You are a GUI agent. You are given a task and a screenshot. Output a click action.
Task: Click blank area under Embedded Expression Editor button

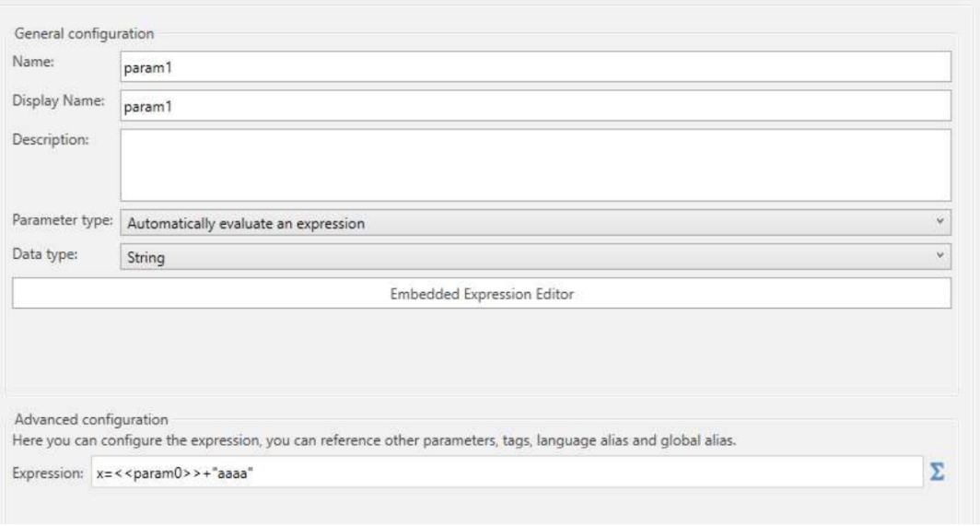click(x=482, y=350)
